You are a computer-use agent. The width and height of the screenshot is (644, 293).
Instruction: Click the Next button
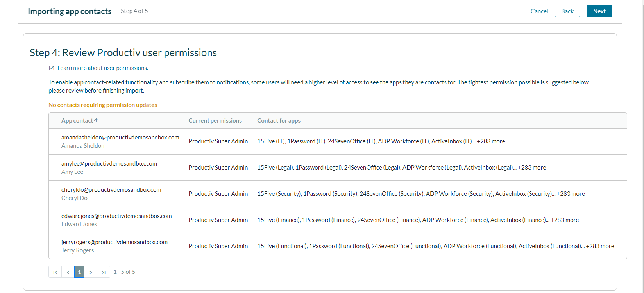(599, 11)
